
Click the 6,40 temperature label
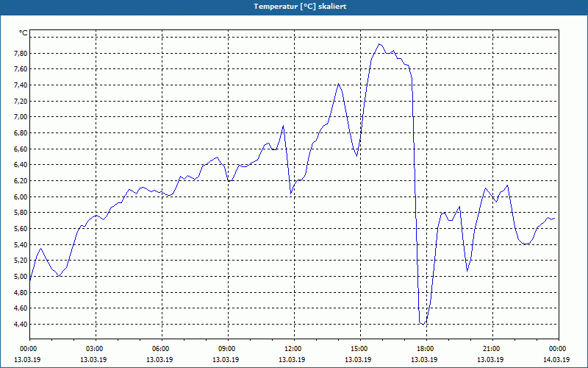point(21,165)
